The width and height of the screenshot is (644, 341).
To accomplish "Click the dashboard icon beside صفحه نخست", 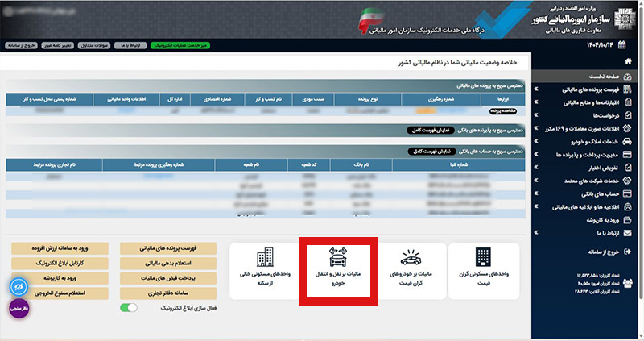I will pyautogui.click(x=627, y=77).
